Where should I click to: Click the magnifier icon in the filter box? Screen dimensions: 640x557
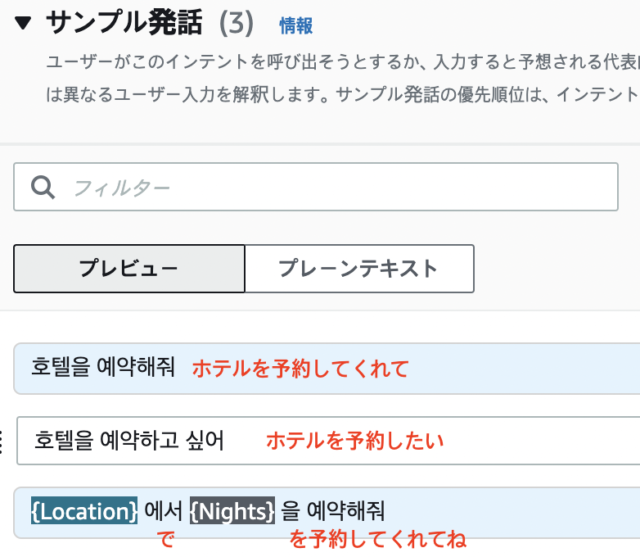click(43, 187)
